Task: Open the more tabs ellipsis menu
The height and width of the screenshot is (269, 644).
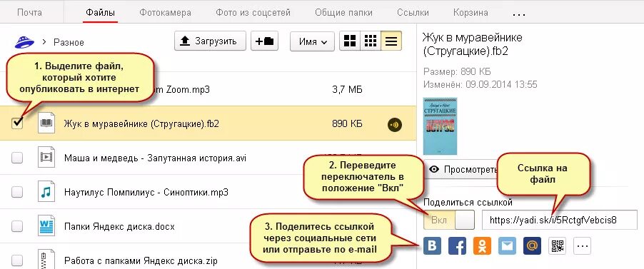Action: 519,14
